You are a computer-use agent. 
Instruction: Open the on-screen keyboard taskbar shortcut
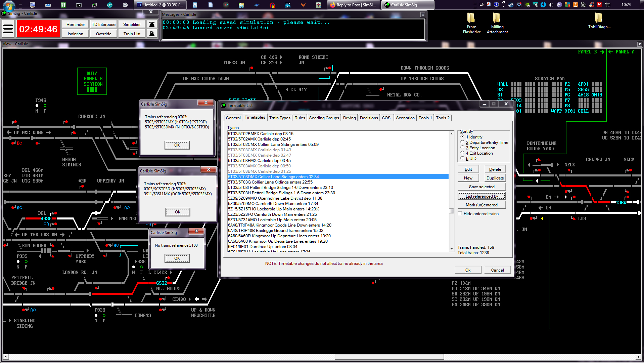(48, 5)
